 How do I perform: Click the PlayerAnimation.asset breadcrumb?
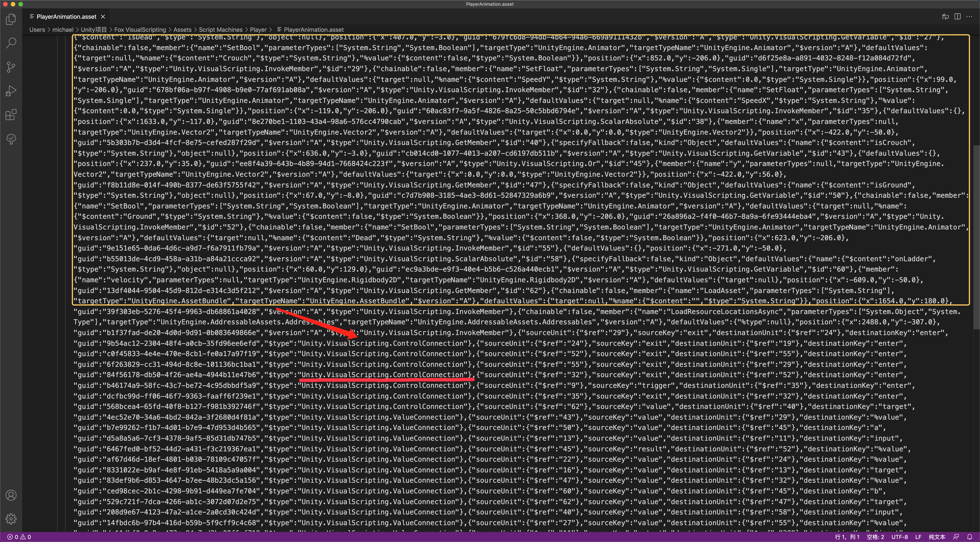point(310,30)
